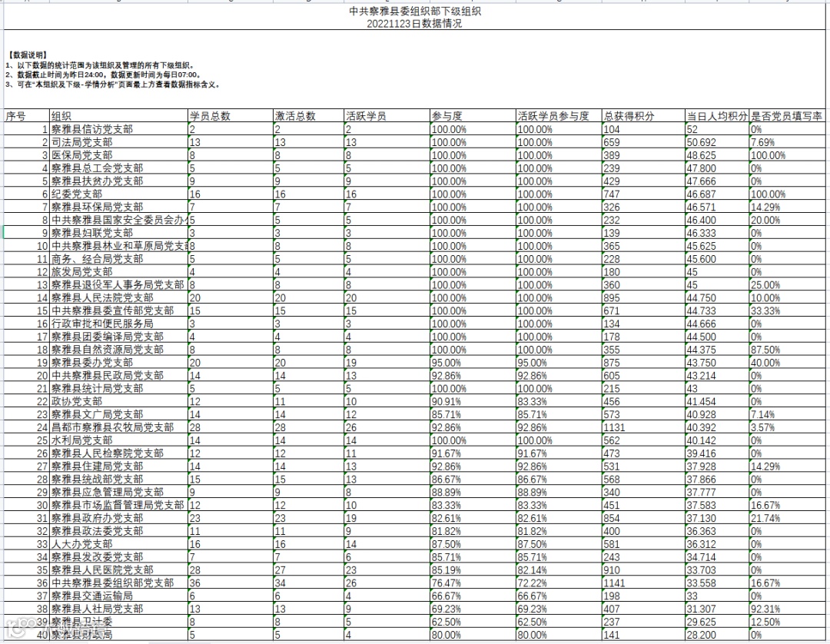This screenshot has height=644, width=830.
Task: Click the 察雅县政法委党支部 cell
Action: 119,531
